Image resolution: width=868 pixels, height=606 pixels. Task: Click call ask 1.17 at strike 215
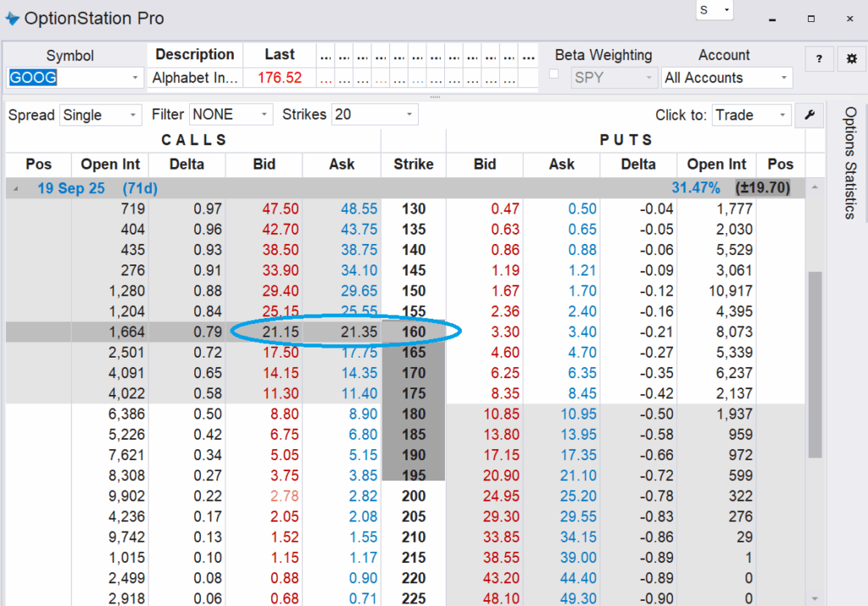[x=363, y=558]
